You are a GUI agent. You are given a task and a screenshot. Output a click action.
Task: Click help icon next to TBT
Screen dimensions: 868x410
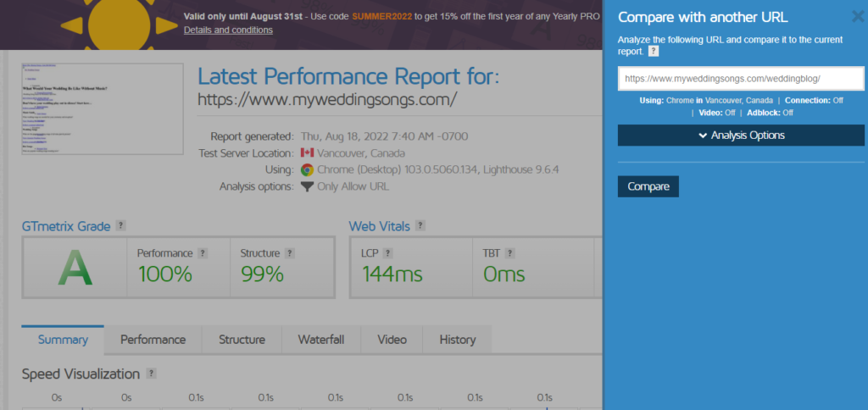click(x=509, y=253)
